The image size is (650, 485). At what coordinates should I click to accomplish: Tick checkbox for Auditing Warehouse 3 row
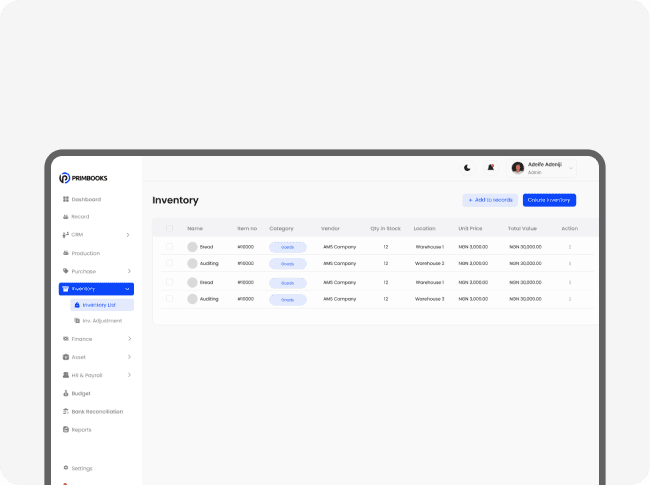point(169,298)
